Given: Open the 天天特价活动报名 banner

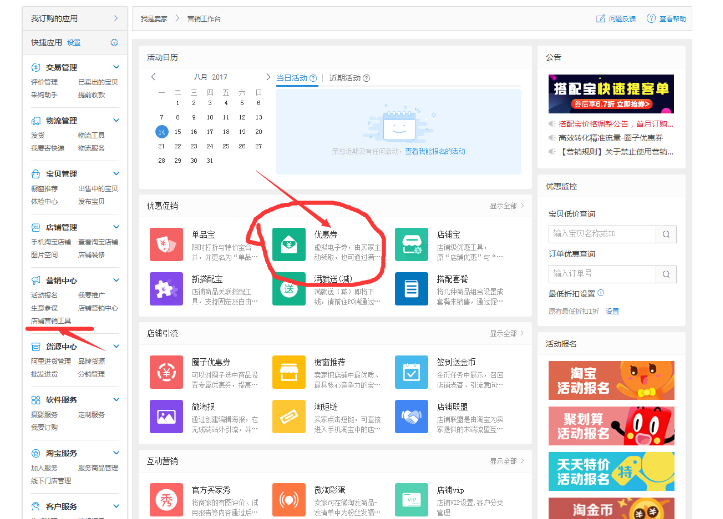Looking at the screenshot, I should 611,472.
